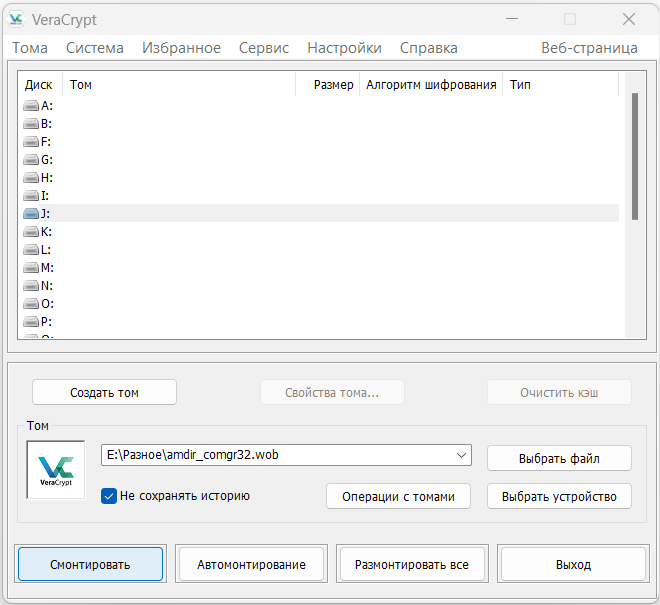
Task: Click the N: drive icon
Action: click(31, 286)
